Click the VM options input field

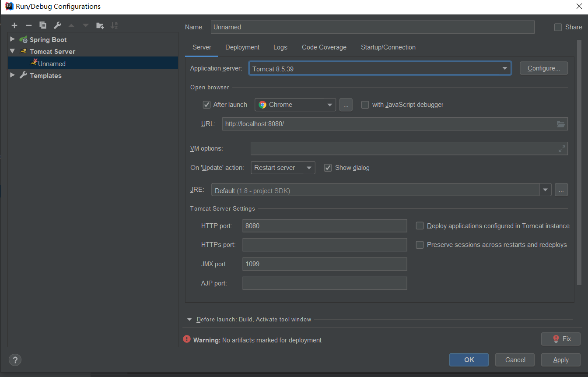(x=409, y=148)
